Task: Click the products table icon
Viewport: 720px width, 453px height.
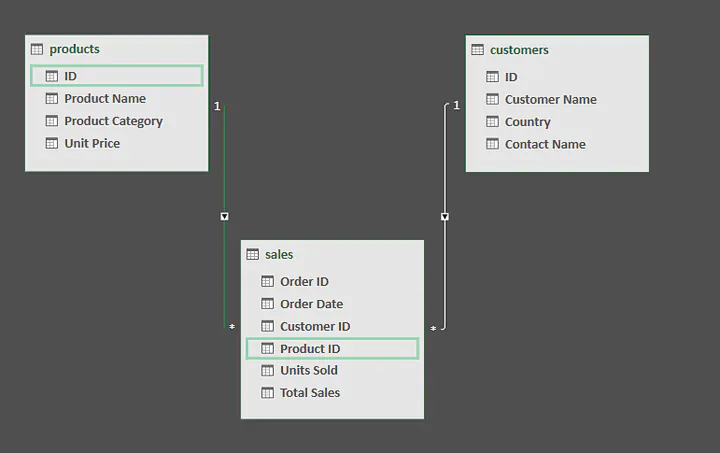Action: (37, 49)
